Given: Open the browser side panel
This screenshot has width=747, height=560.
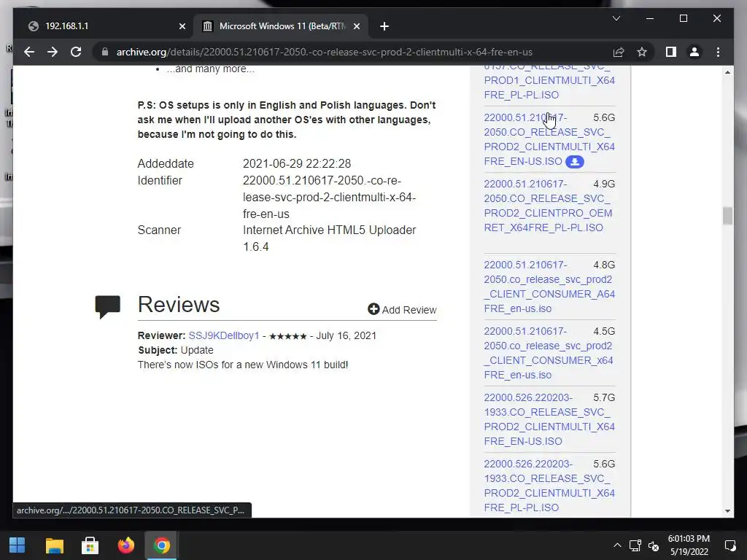Looking at the screenshot, I should 671,52.
